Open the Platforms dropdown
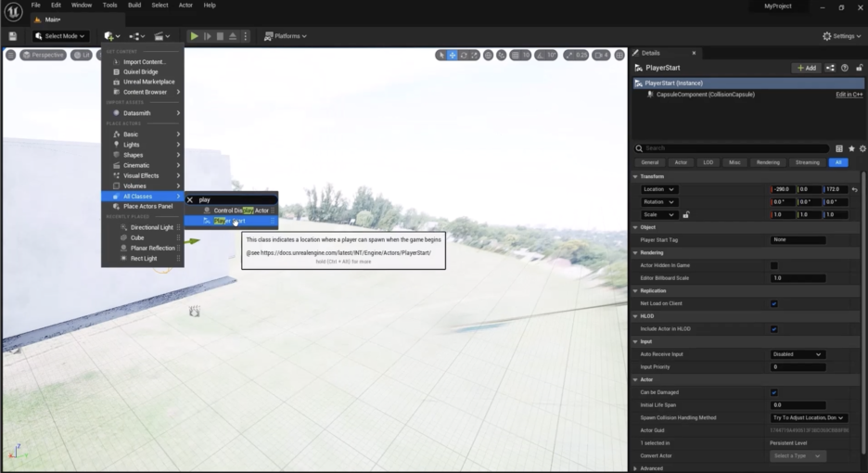The width and height of the screenshot is (868, 473). coord(285,36)
